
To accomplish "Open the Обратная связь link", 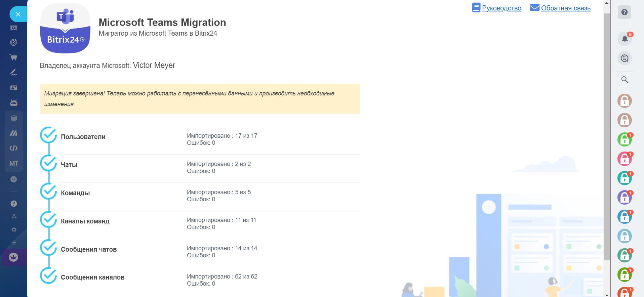I will [565, 8].
